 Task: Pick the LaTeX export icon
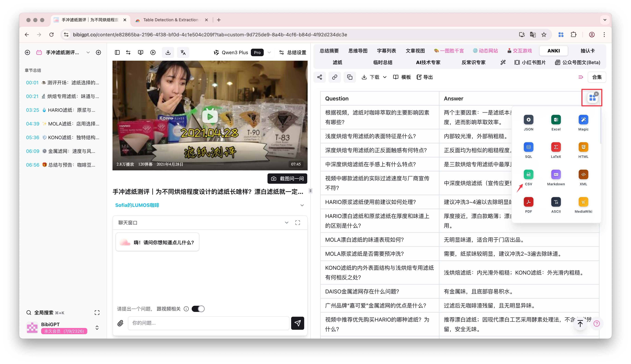pyautogui.click(x=556, y=147)
